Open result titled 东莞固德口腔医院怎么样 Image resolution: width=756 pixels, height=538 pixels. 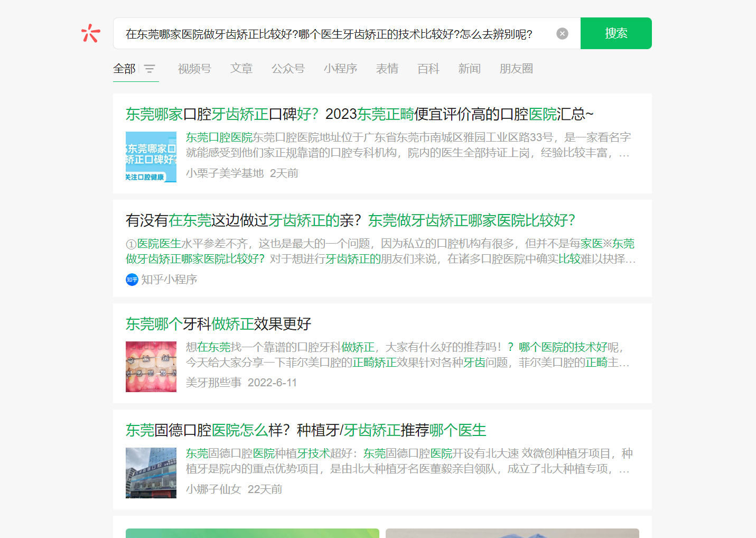pyautogui.click(x=306, y=430)
